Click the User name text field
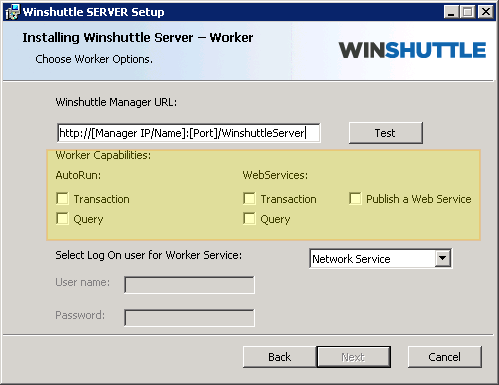The image size is (499, 385). [189, 285]
